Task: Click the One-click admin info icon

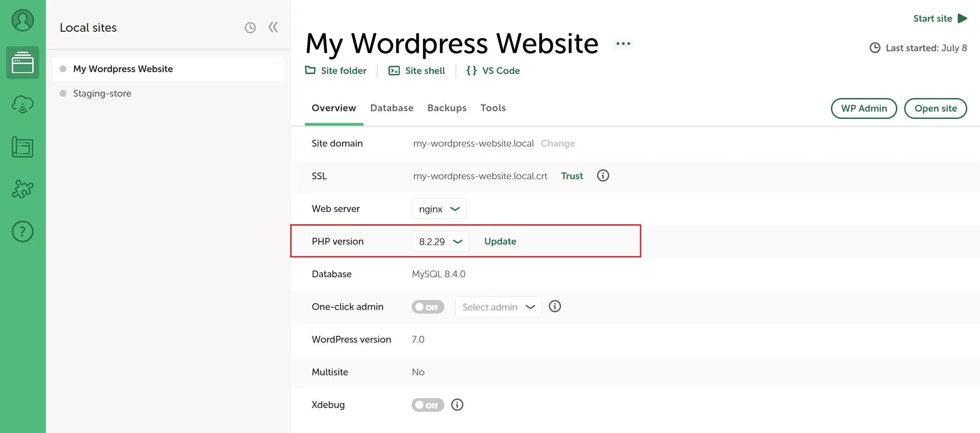Action: (x=555, y=306)
